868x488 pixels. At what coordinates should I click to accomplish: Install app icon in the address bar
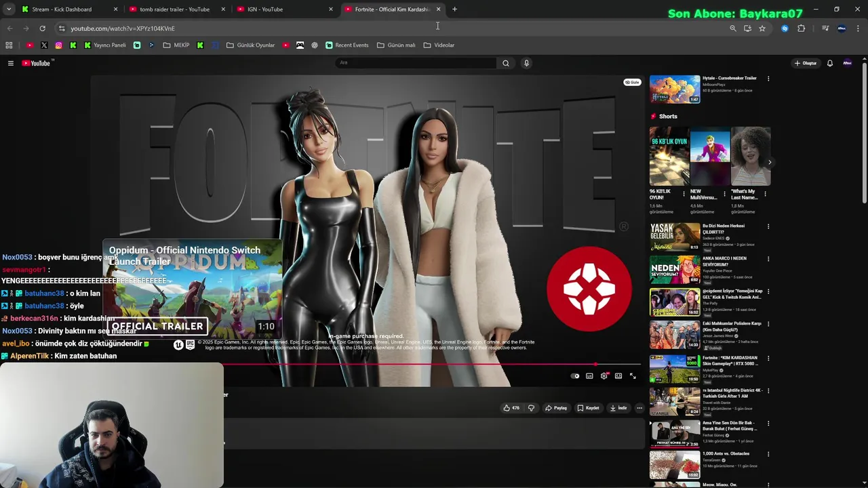pos(747,28)
